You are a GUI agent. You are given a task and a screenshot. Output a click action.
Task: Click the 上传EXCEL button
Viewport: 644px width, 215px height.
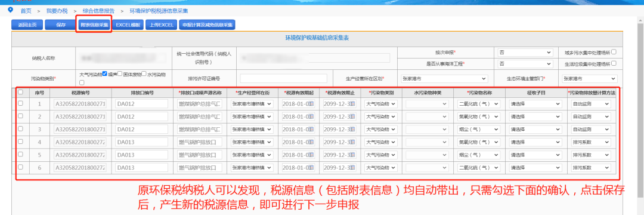tap(162, 25)
